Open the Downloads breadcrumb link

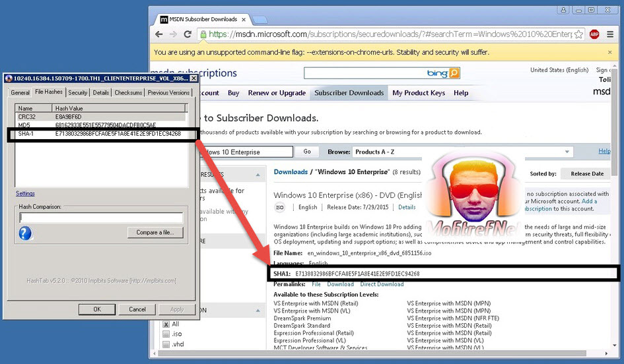pos(291,172)
